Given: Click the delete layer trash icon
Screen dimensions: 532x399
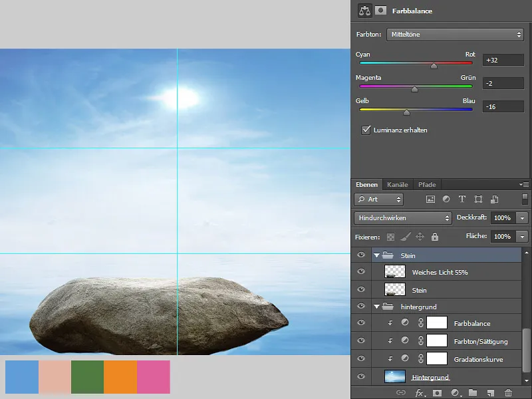Looking at the screenshot, I should tap(508, 393).
